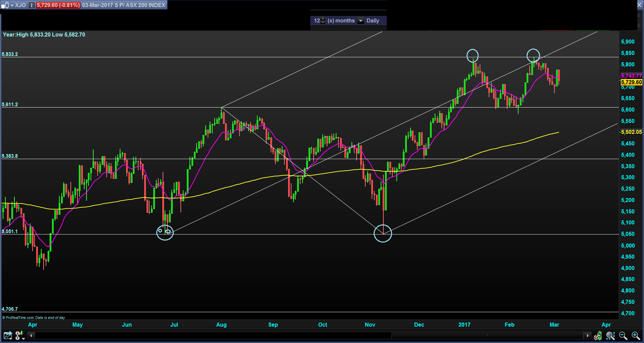Image resolution: width=644 pixels, height=343 pixels.
Task: Click the 03-Mar-2017 S P/ ASX 200 INDEX title
Action: (x=124, y=5)
